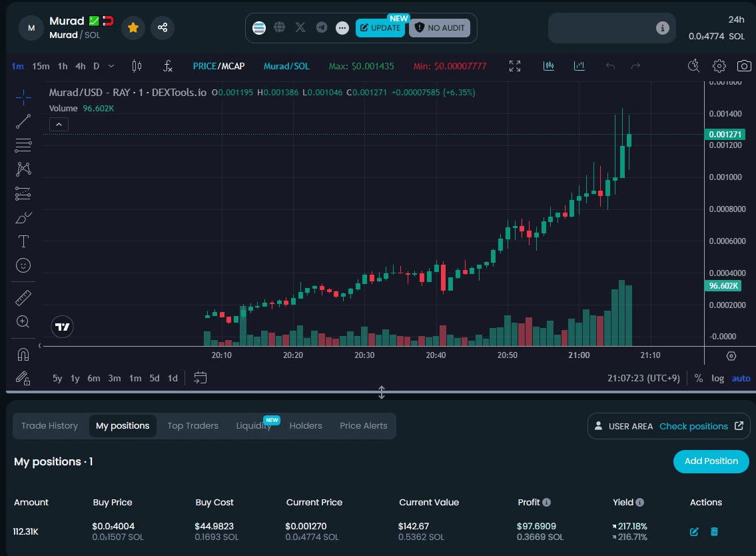This screenshot has height=556, width=756.
Task: Open price scale settings icon
Action: (x=731, y=356)
